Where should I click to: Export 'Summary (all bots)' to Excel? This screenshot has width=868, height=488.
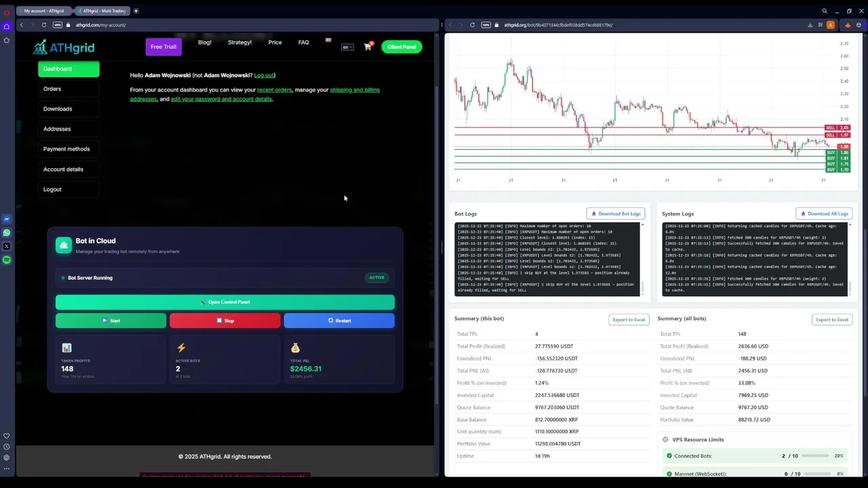click(x=832, y=319)
